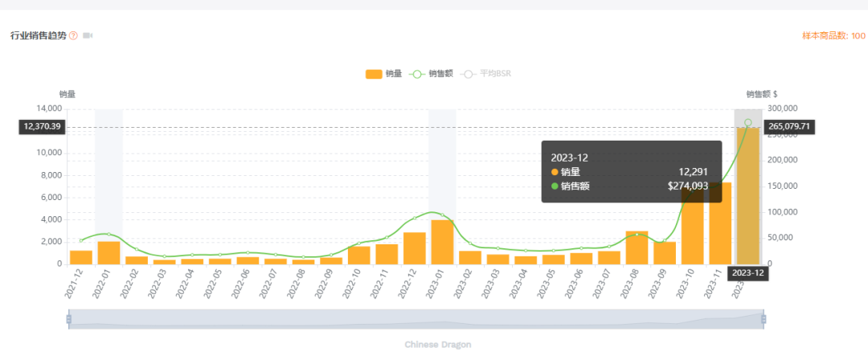868x352 pixels.
Task: Click the right handle of the zoom slider
Action: pos(764,319)
